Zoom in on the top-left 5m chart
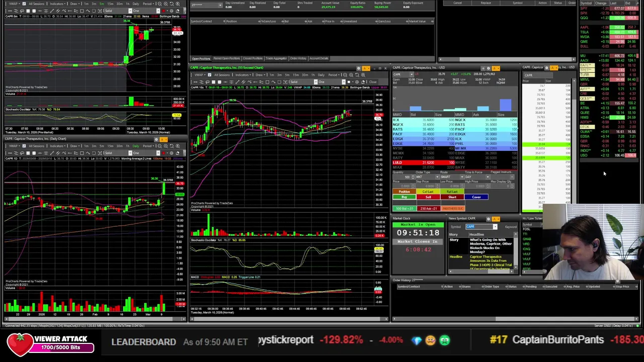The width and height of the screenshot is (644, 362). coord(166,4)
